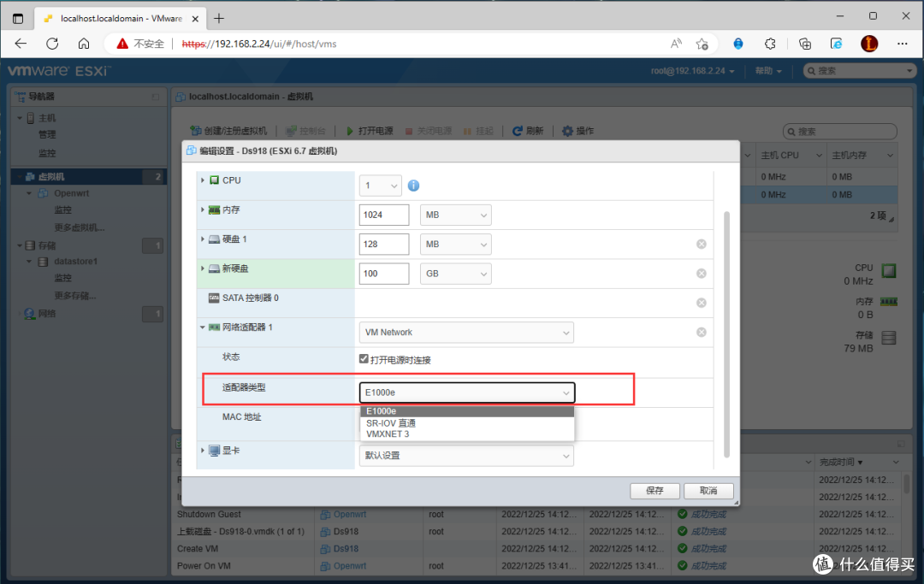924x584 pixels.
Task: Open 新硬盘 size unit GB dropdown
Action: [456, 274]
